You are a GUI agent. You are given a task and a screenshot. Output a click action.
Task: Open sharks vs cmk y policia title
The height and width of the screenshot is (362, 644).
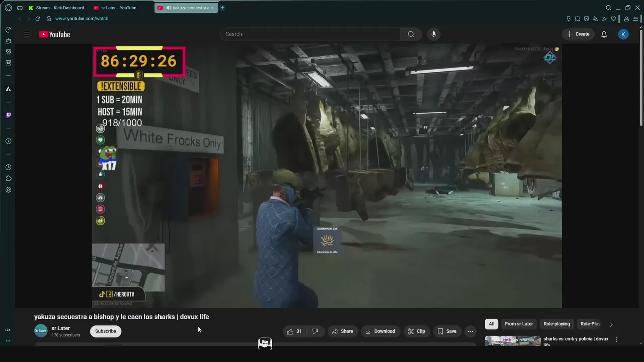[576, 341]
